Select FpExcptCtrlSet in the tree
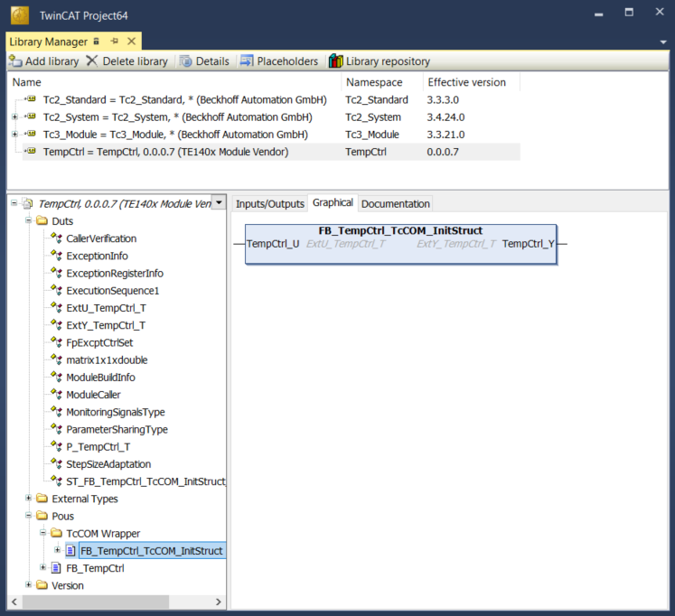 (99, 343)
